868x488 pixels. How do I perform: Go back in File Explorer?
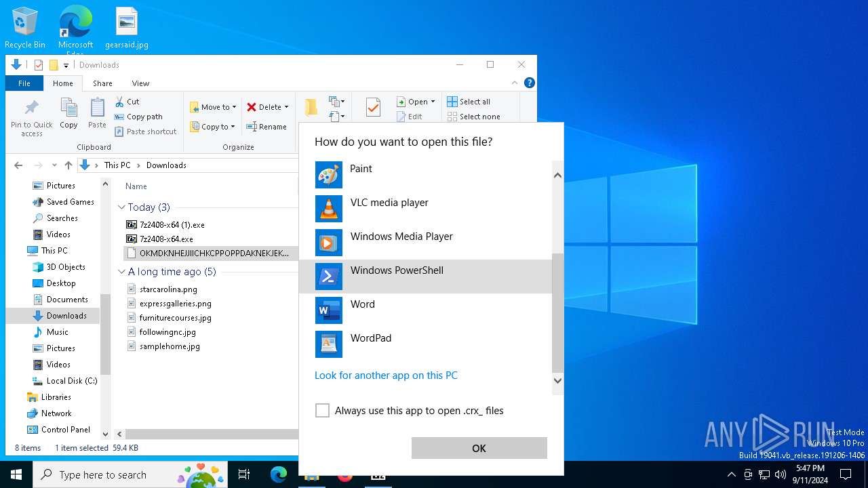point(18,165)
